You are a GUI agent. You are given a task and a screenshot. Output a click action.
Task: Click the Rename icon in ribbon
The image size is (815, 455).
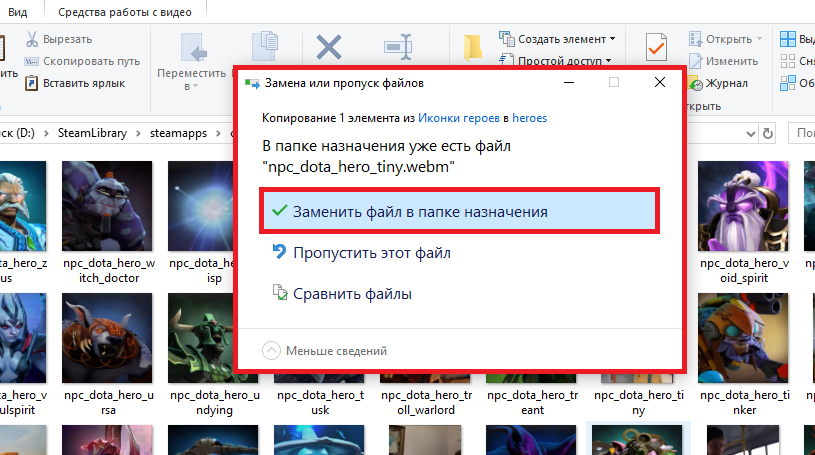click(398, 47)
